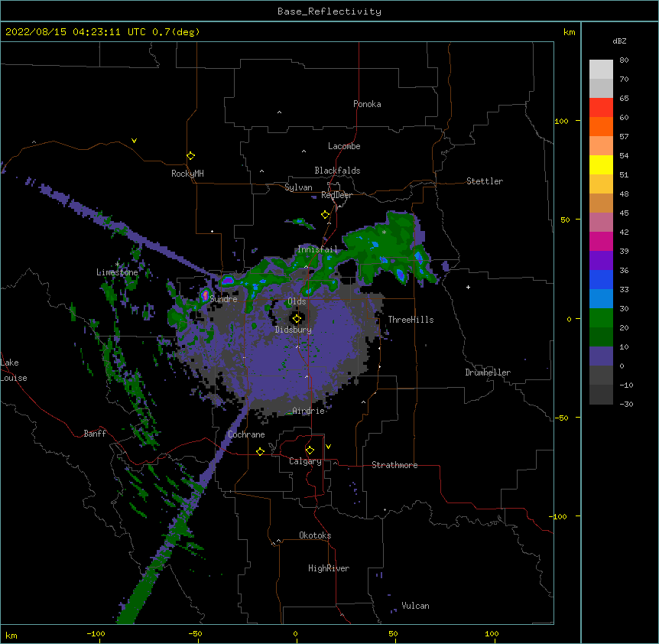This screenshot has height=644, width=659.
Task: Click the -100 tick on the horizontal axis
Action: click(x=96, y=633)
